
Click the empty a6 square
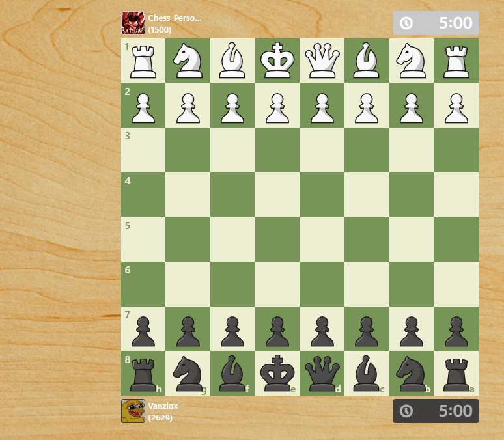456,284
